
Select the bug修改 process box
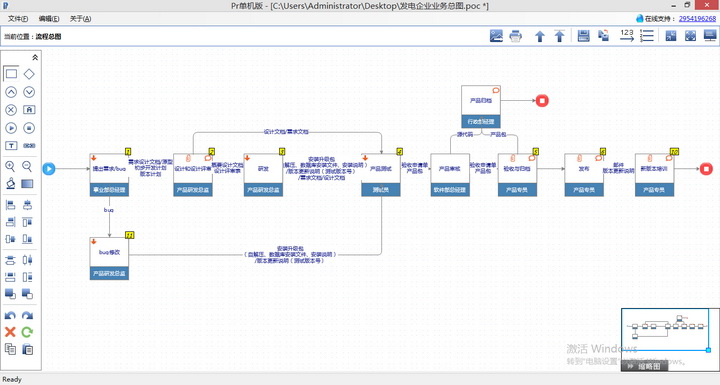[x=109, y=258]
